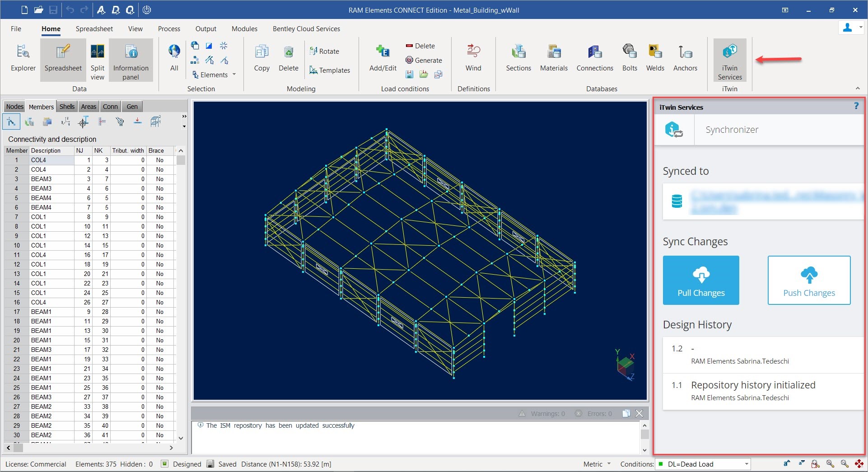Click Push Changes

pos(809,280)
